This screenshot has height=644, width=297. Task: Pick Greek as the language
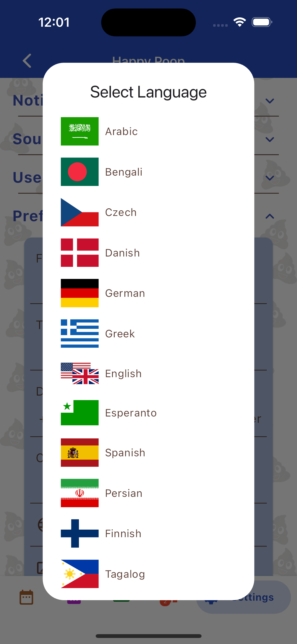click(x=120, y=333)
